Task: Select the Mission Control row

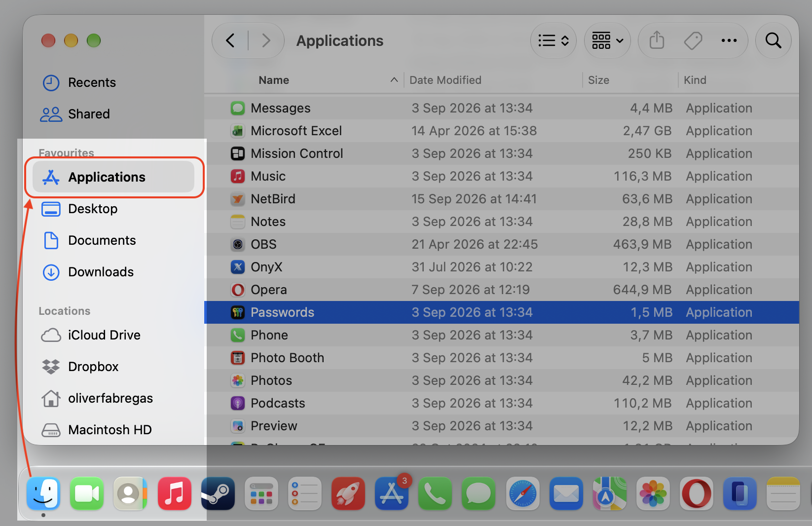Action: tap(502, 153)
